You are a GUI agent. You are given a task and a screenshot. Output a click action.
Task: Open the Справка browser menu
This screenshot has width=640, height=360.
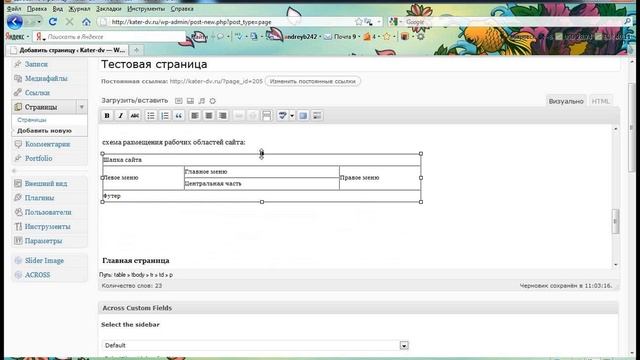(182, 9)
